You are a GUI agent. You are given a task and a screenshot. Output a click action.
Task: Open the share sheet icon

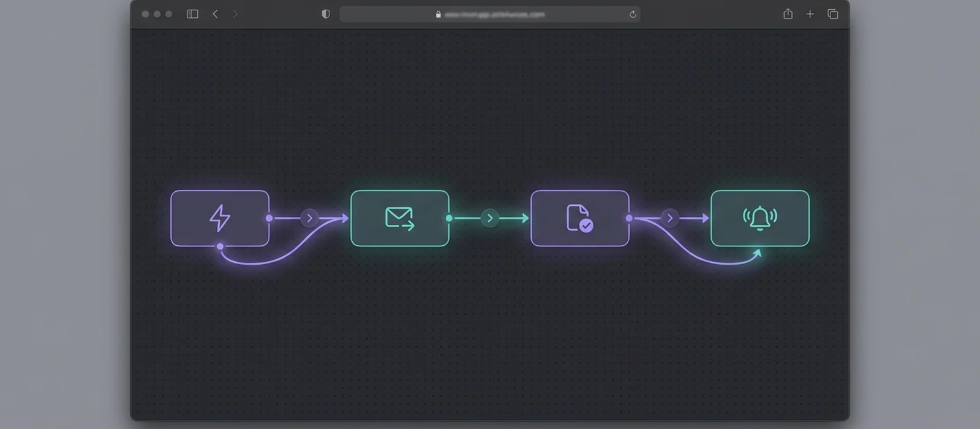788,13
